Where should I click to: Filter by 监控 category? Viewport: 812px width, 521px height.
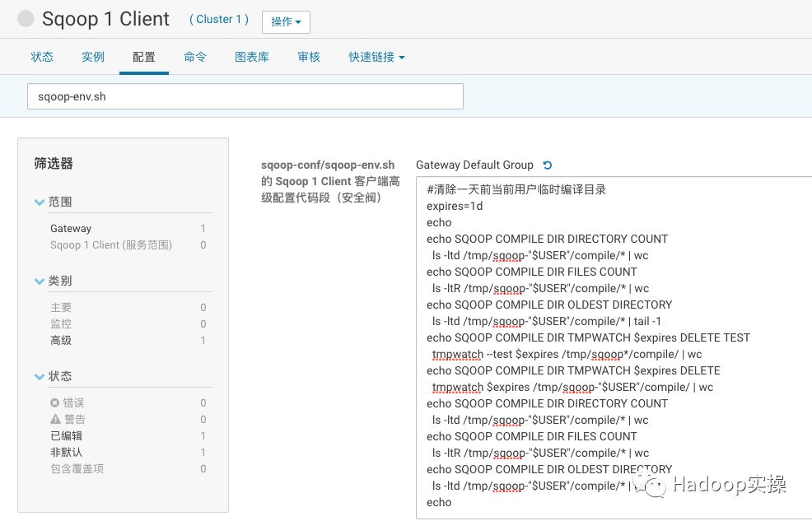(x=61, y=324)
